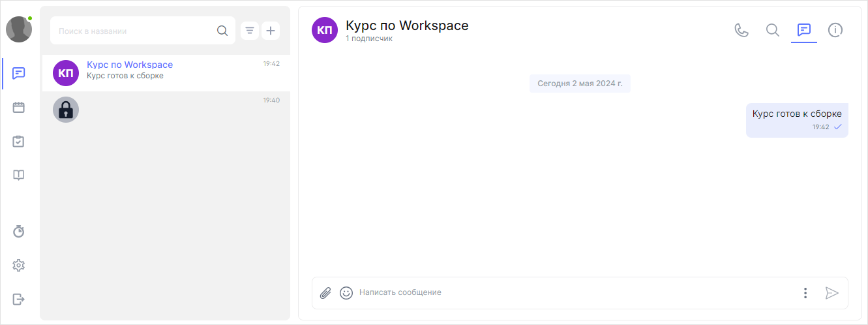Open the emoji picker
The width and height of the screenshot is (868, 325).
pyautogui.click(x=346, y=293)
